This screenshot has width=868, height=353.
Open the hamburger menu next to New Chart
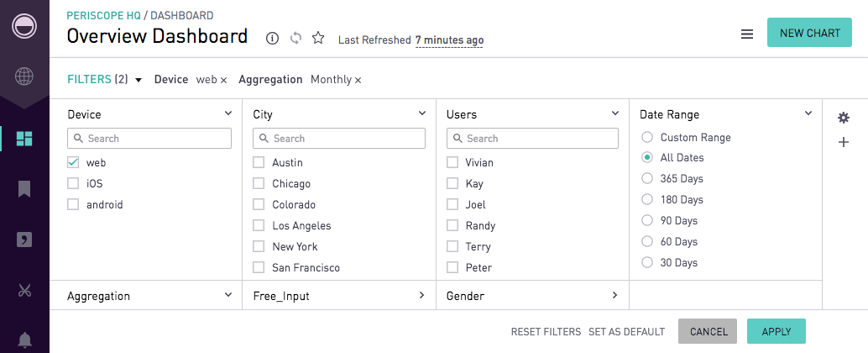[x=747, y=34]
